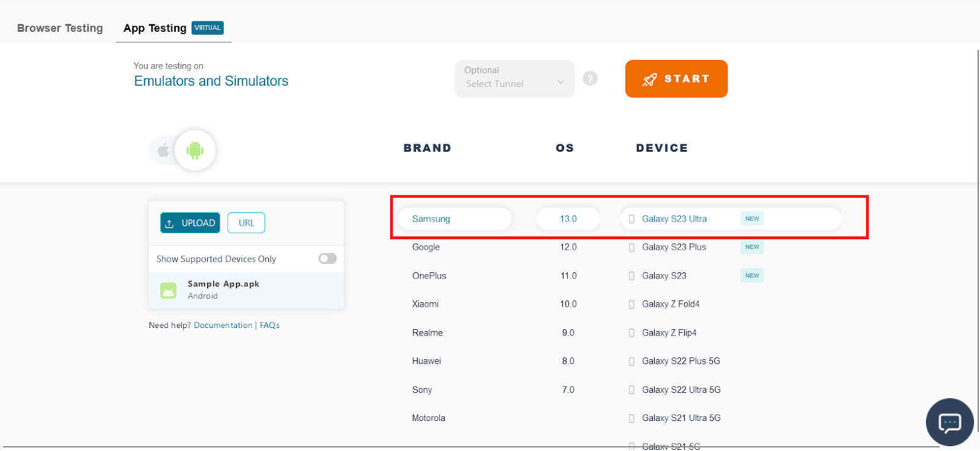Click the phone icon beside Galaxy S23 Ultra
980x451 pixels.
coord(631,219)
